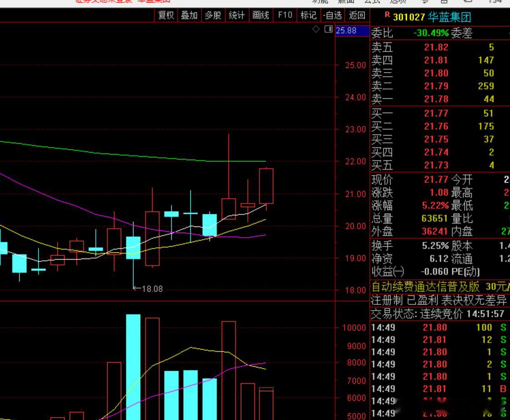Select the 14:49 tick with volume 12

click(x=440, y=340)
